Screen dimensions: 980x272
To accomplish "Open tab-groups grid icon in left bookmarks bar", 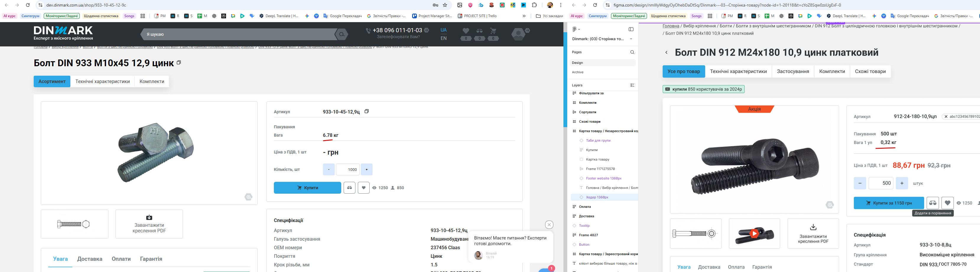I will (x=143, y=16).
